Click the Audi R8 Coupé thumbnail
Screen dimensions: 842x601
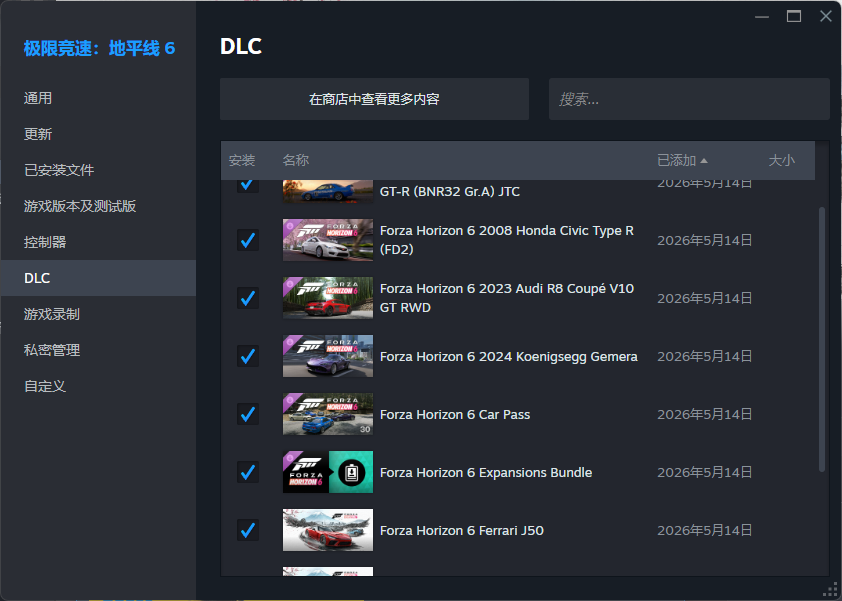[x=328, y=298]
